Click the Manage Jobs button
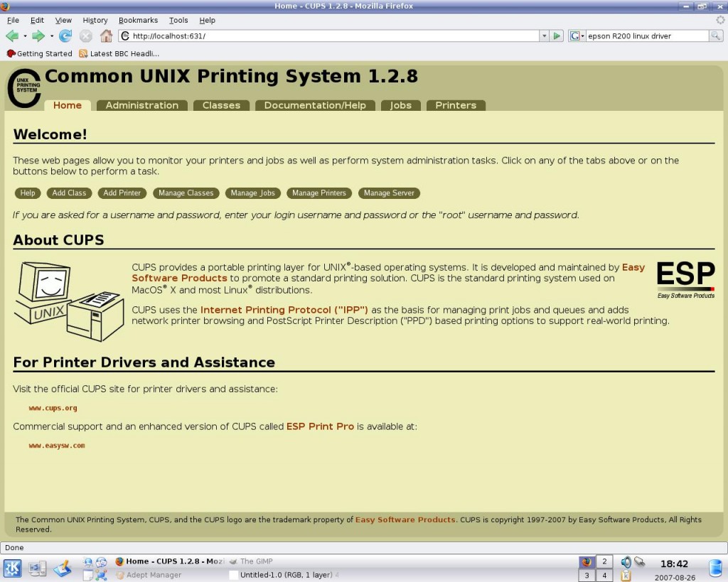Screen dimensions: 728x582 [252, 193]
